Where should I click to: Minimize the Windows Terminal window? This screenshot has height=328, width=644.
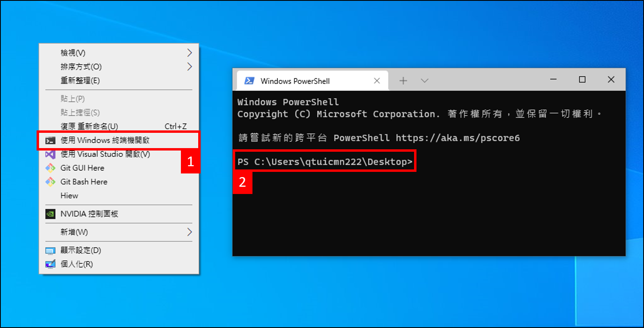(554, 79)
